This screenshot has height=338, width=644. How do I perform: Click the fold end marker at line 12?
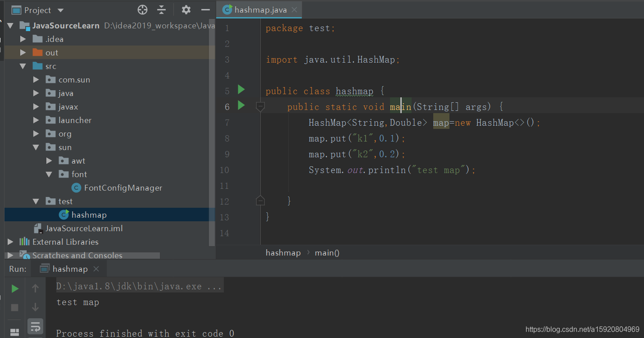point(260,200)
